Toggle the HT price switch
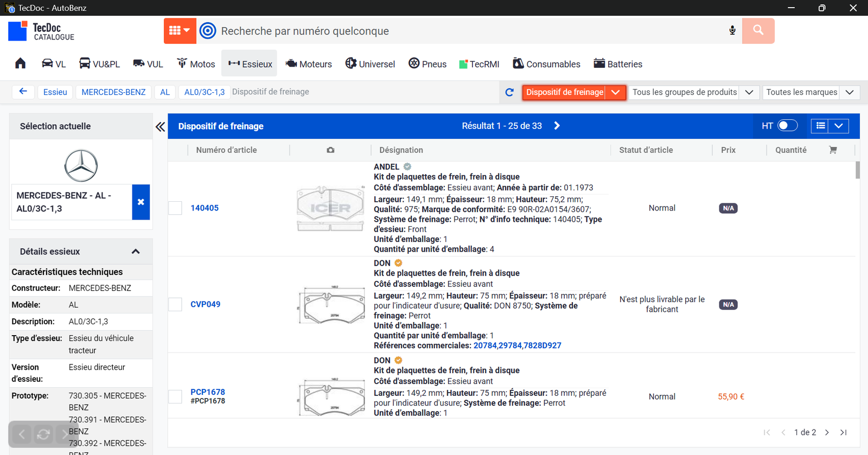This screenshot has width=868, height=455. [x=787, y=126]
